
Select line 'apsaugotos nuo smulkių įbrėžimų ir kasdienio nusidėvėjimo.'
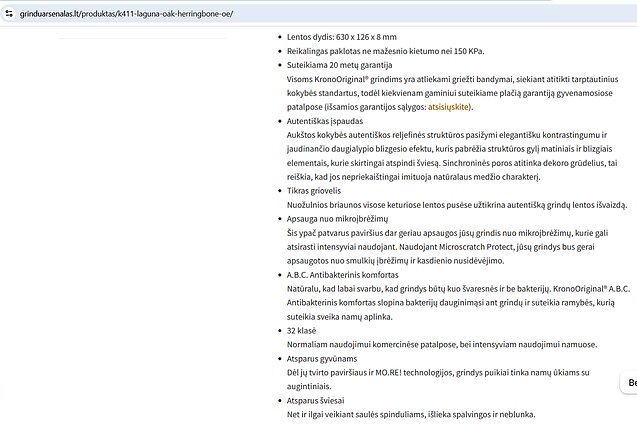(x=396, y=261)
